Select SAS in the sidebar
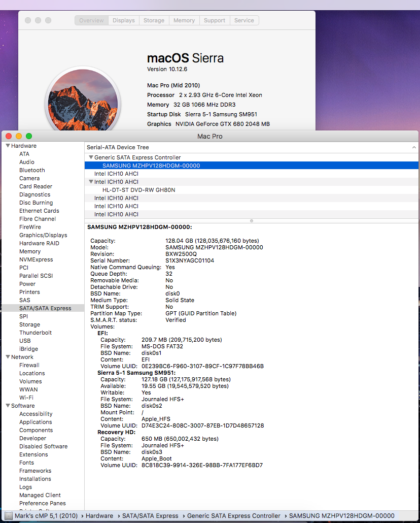 coord(25,300)
